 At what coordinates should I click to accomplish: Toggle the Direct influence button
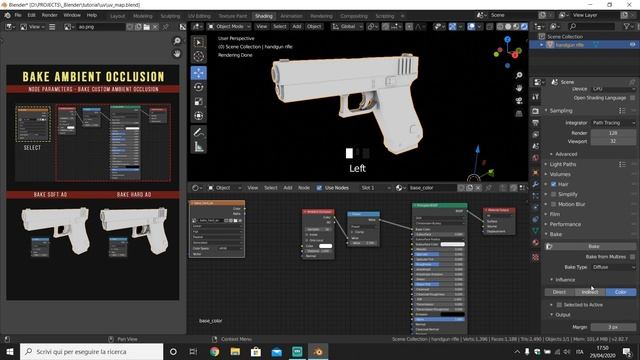[560, 292]
